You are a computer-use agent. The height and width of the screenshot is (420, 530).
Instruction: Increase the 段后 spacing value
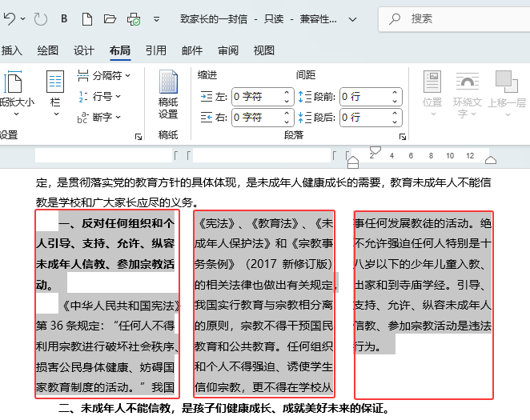coord(395,113)
